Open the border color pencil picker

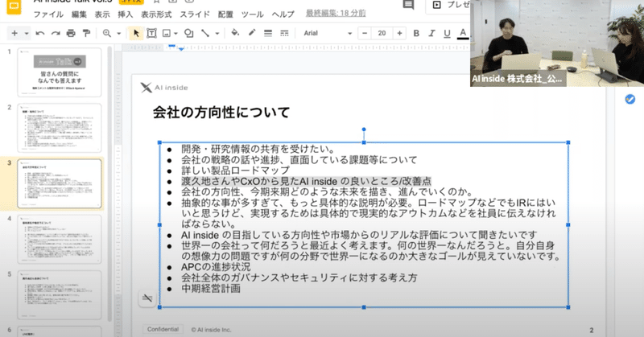pos(252,33)
